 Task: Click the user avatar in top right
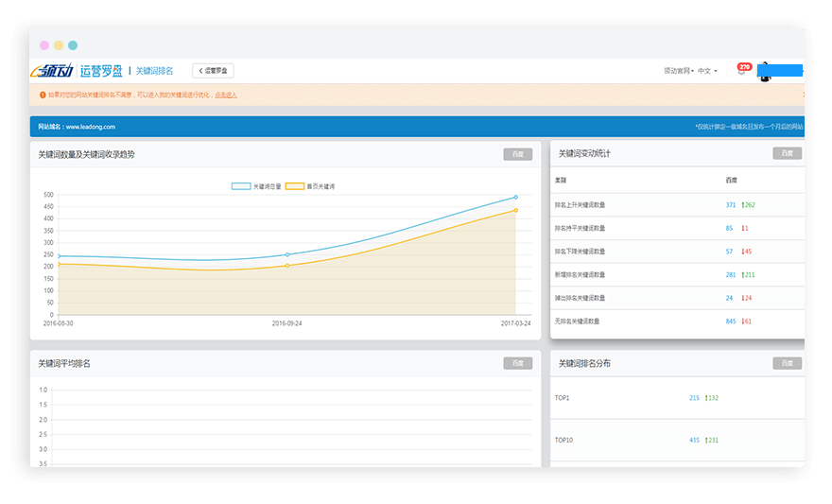pos(765,72)
